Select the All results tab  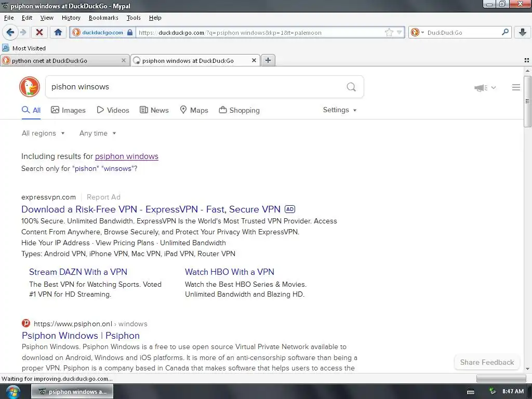(31, 110)
